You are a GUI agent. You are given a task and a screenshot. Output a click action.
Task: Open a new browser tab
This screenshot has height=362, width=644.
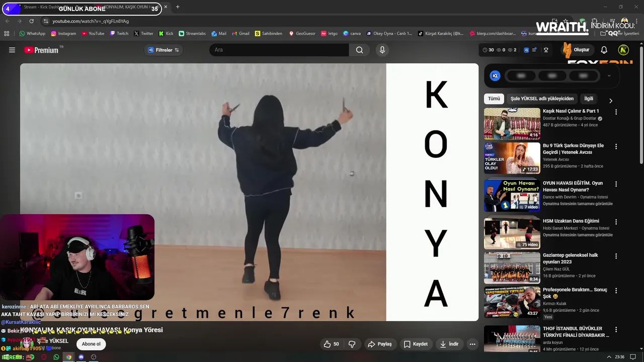coord(178,7)
